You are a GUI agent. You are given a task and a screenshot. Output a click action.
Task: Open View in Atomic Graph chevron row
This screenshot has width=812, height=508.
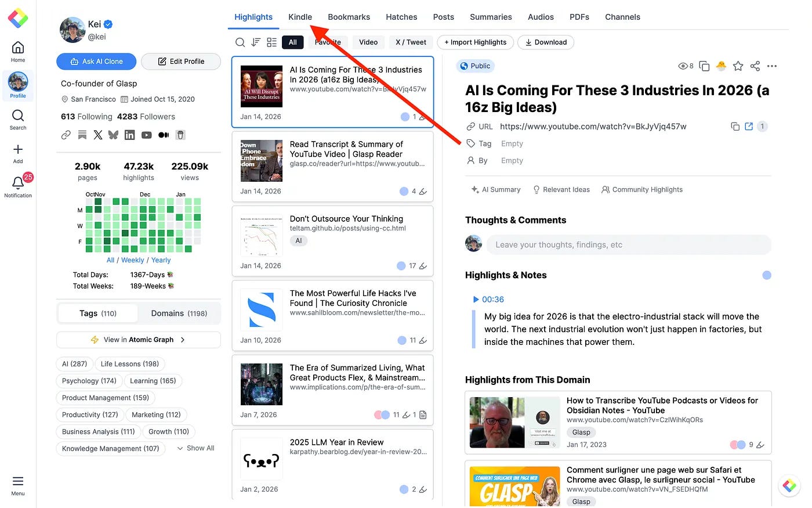point(139,340)
